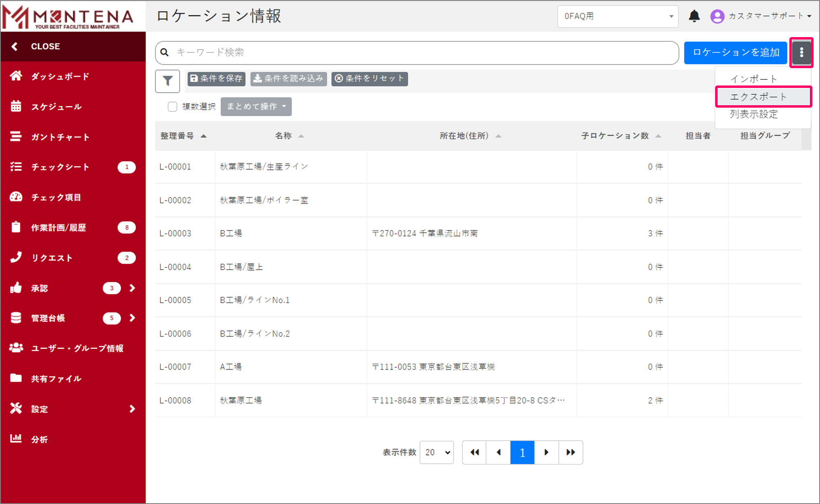Choose インポート from the menu

click(753, 79)
